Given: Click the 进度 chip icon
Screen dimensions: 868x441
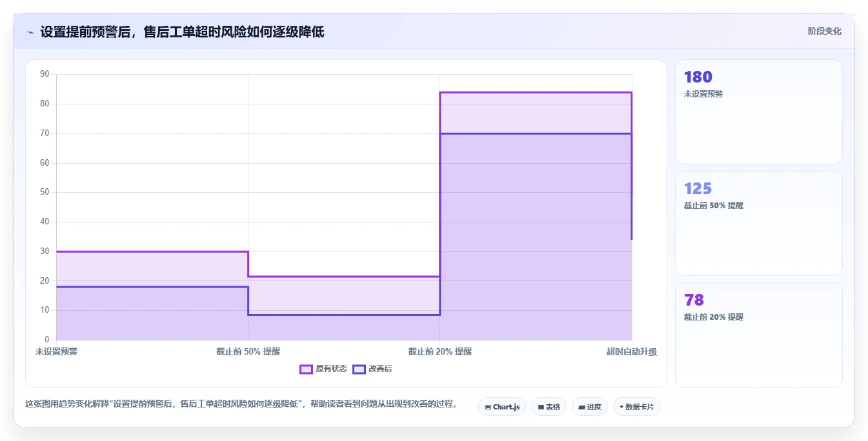Looking at the screenshot, I should click(x=581, y=407).
